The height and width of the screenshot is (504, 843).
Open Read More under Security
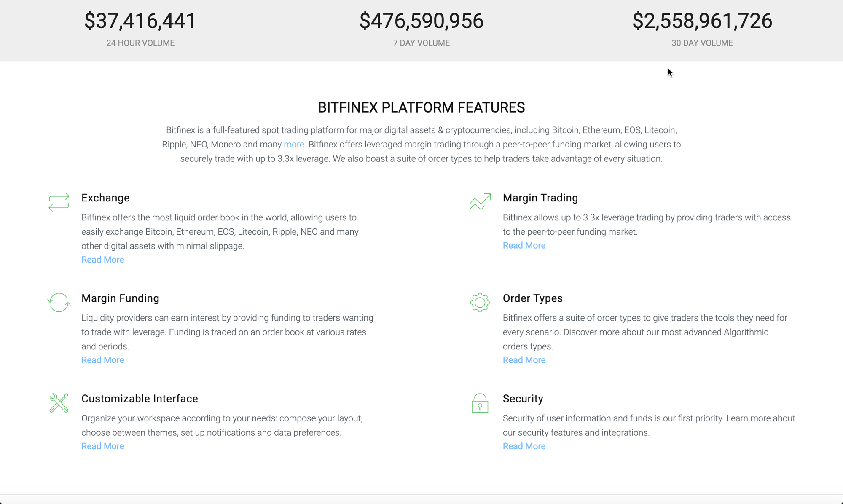(x=524, y=446)
